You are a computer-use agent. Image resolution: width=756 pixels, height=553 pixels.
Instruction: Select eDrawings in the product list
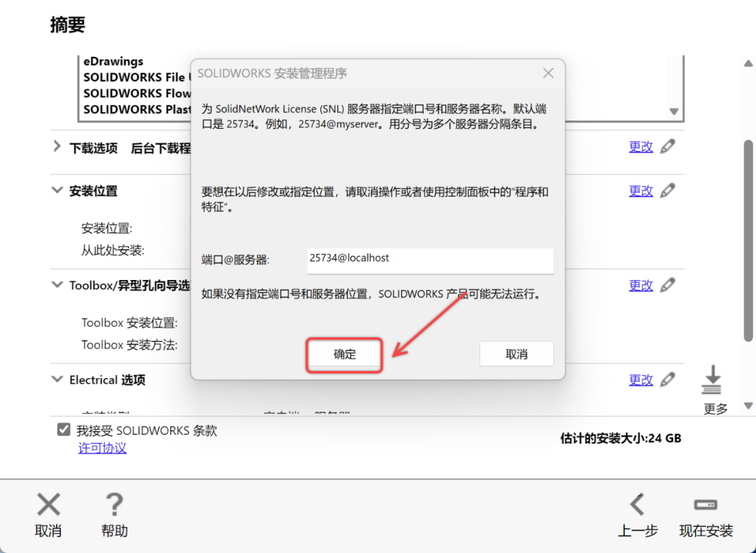(113, 62)
